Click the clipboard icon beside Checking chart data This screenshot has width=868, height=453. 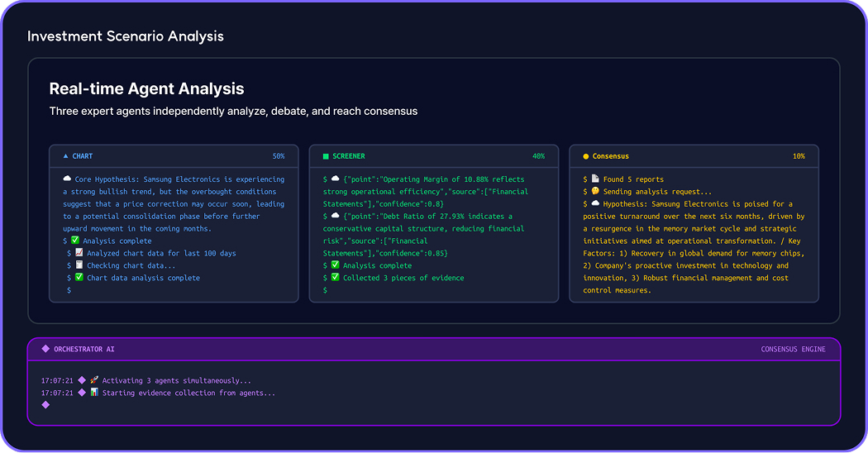point(79,265)
